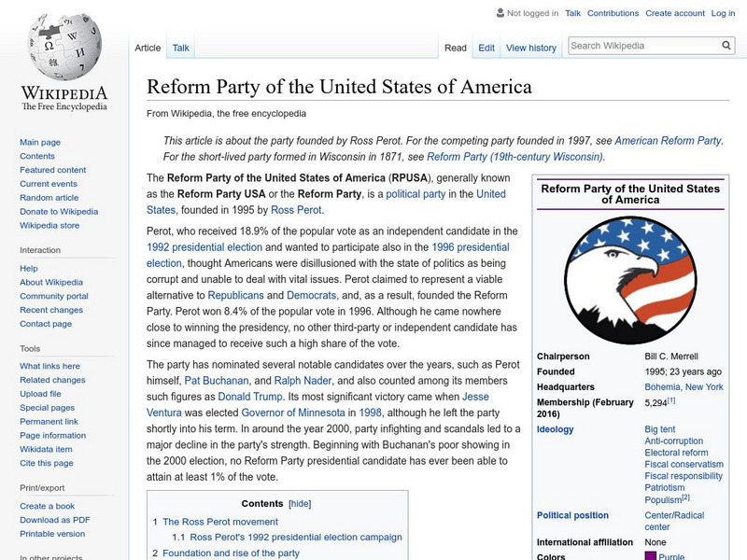This screenshot has height=560, width=747.
Task: Click the Wikipedia globe logo
Action: (x=64, y=47)
